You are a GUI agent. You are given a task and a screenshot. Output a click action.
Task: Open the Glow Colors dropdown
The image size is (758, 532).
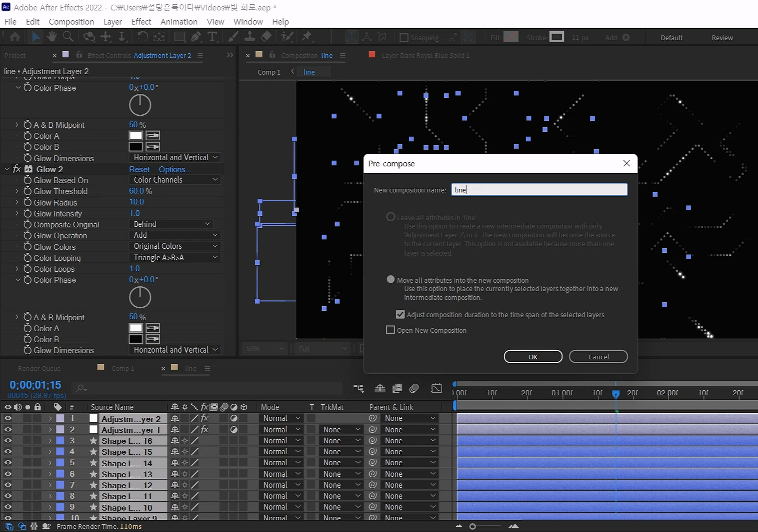175,246
